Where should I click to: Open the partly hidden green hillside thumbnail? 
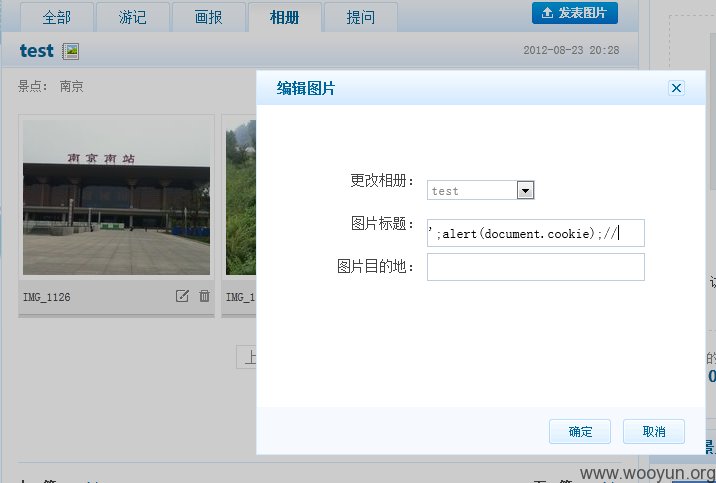(x=241, y=198)
